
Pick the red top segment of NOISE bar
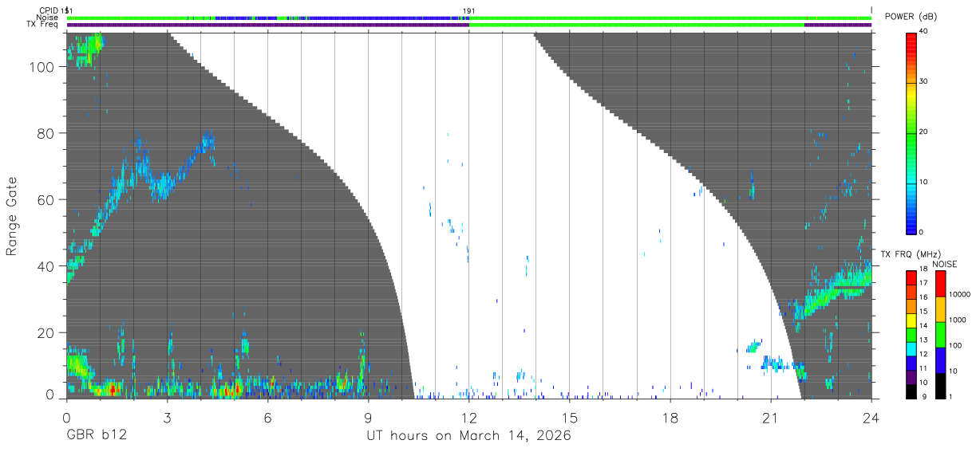click(x=940, y=284)
